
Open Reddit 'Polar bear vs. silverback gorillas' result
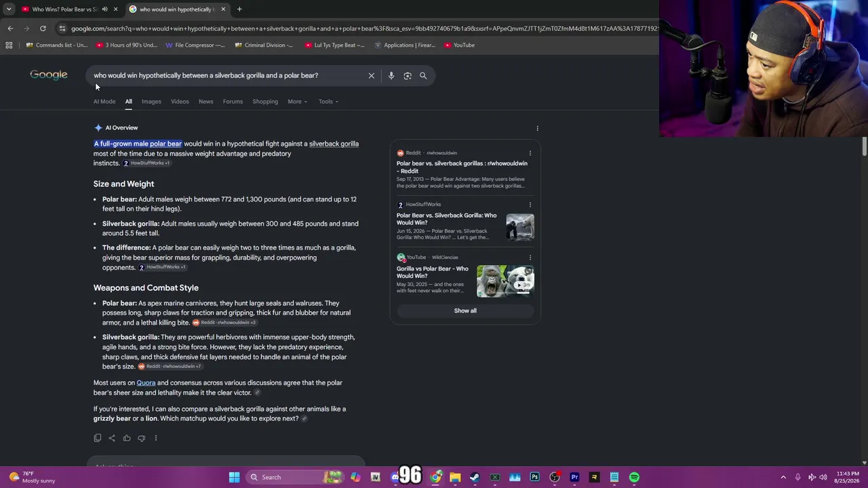[x=462, y=167]
